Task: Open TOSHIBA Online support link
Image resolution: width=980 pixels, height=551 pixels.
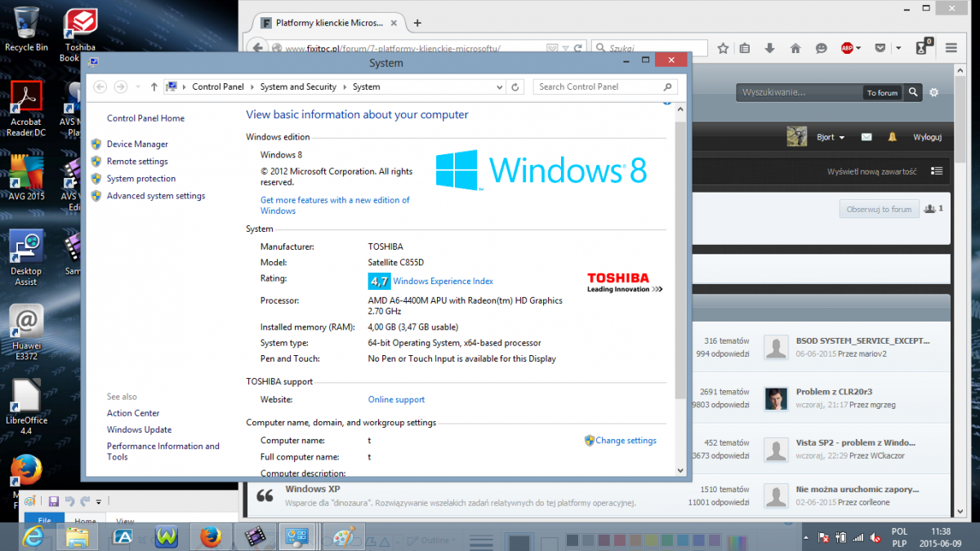Action: coord(396,400)
